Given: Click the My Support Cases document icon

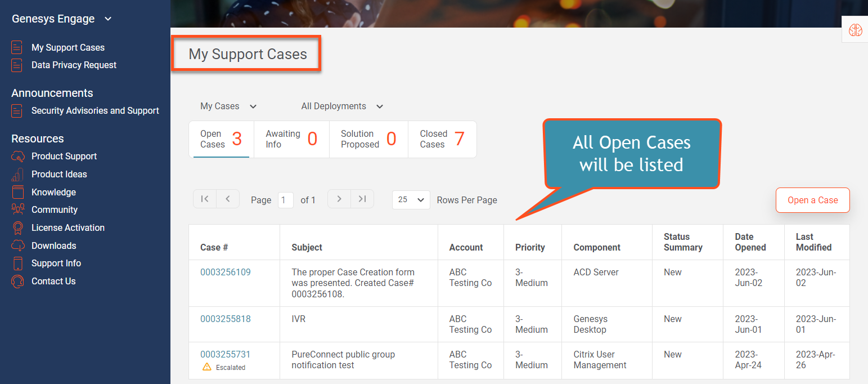Looking at the screenshot, I should click(17, 47).
